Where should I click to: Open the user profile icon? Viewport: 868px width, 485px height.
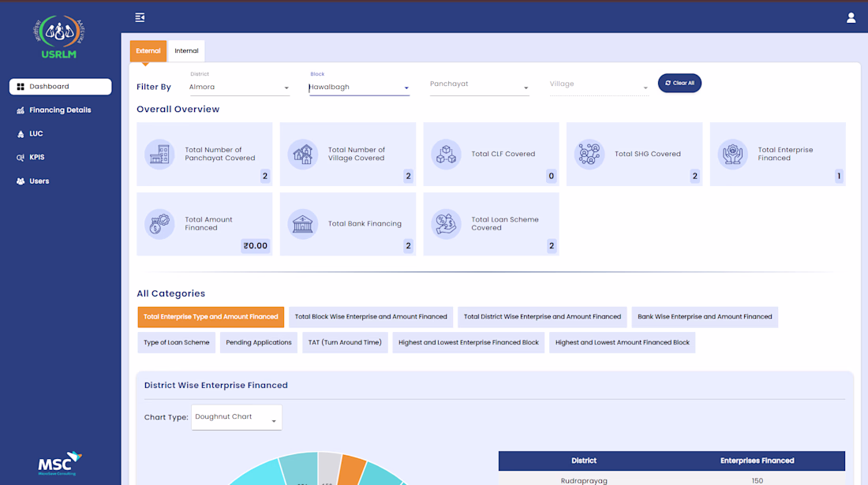click(x=851, y=17)
